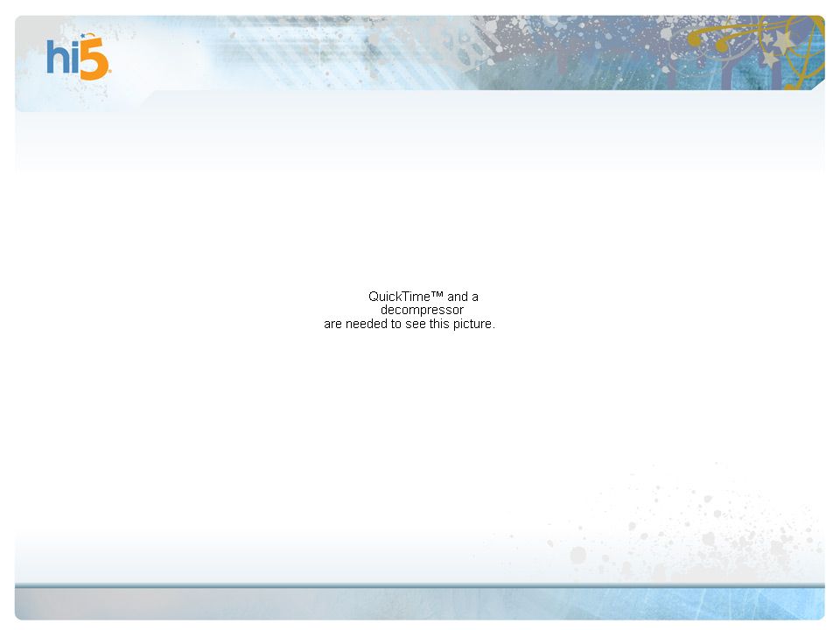Click the QuickTime decompressor placeholder message
The width and height of the screenshot is (840, 630).
(x=409, y=310)
